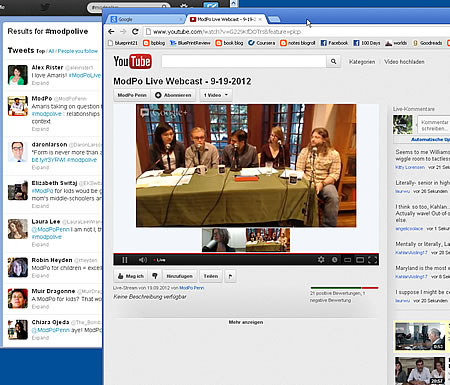Open a new browser tab

point(274,19)
